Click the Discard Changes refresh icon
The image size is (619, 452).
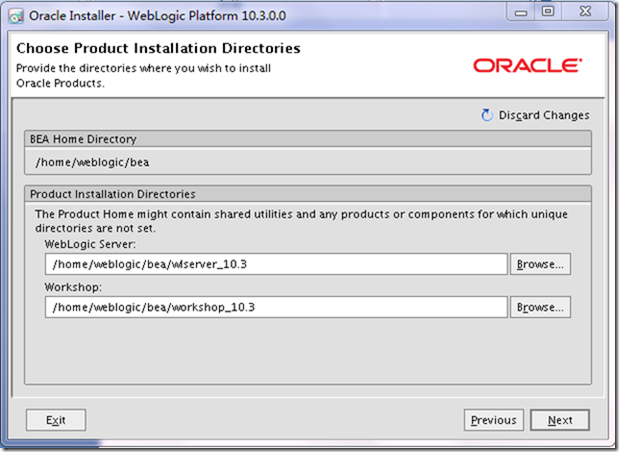pyautogui.click(x=487, y=115)
